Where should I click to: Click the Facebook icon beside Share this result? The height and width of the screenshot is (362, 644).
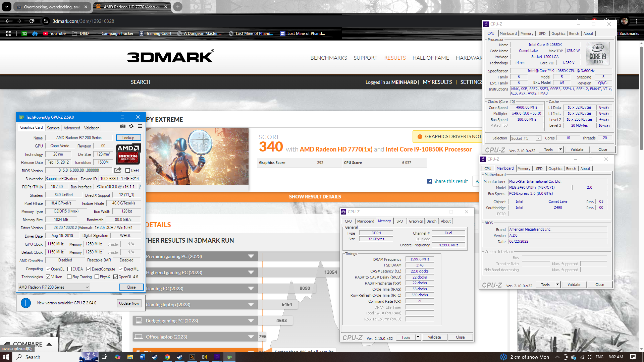click(x=429, y=182)
